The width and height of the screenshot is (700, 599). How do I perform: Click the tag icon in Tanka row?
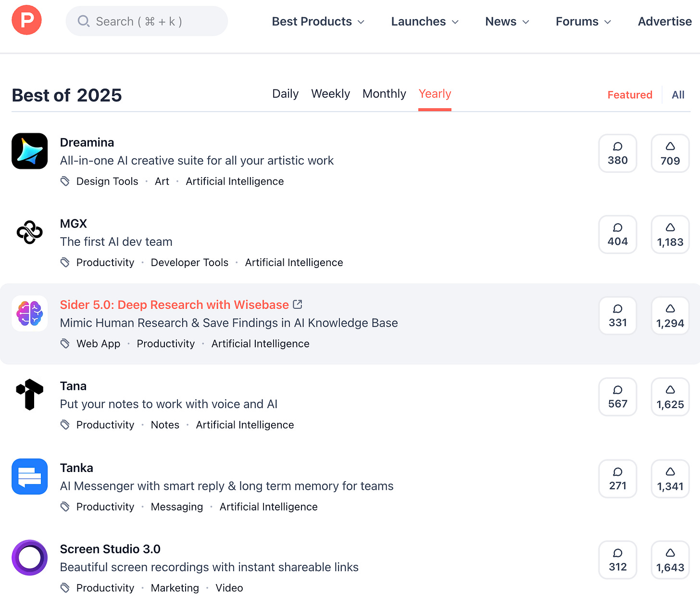click(65, 507)
